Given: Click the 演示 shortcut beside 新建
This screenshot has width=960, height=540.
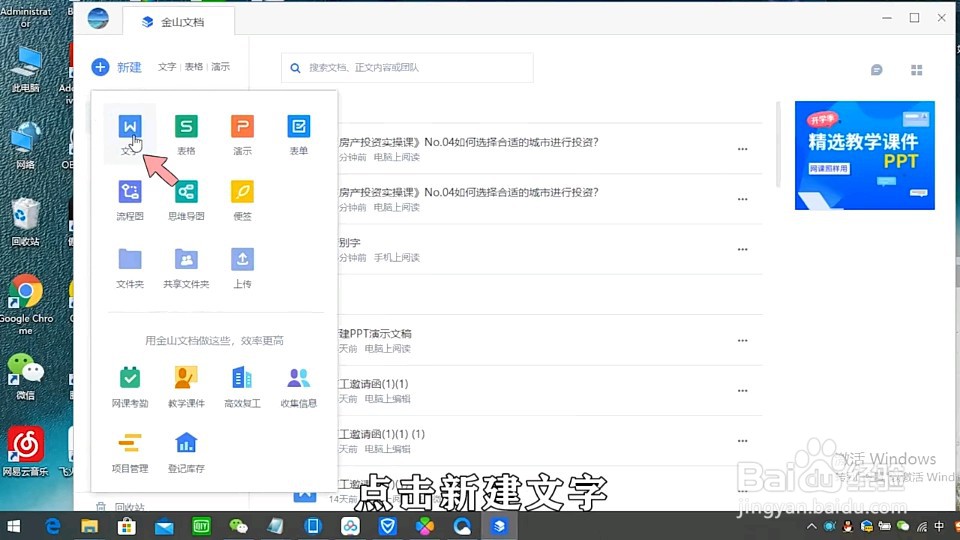Looking at the screenshot, I should [220, 67].
